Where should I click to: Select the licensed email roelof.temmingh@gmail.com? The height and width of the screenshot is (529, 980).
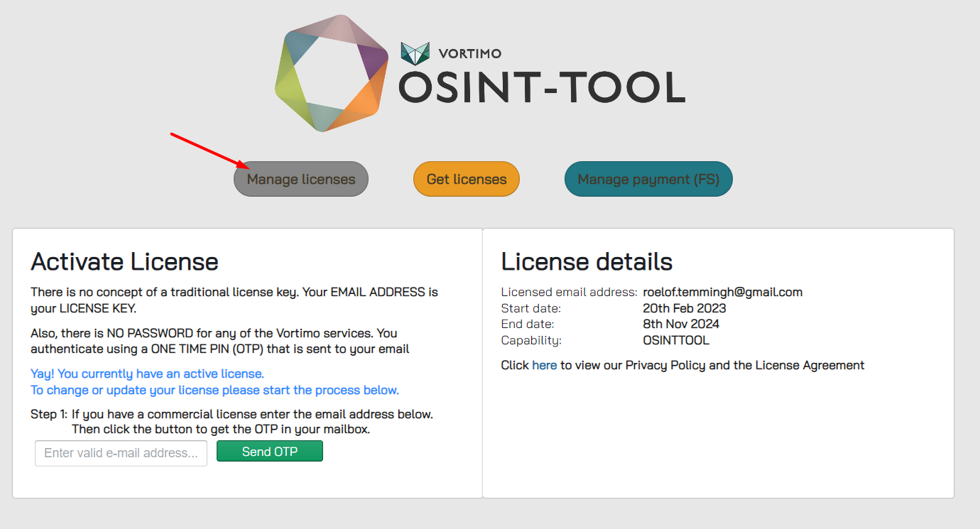(723, 292)
